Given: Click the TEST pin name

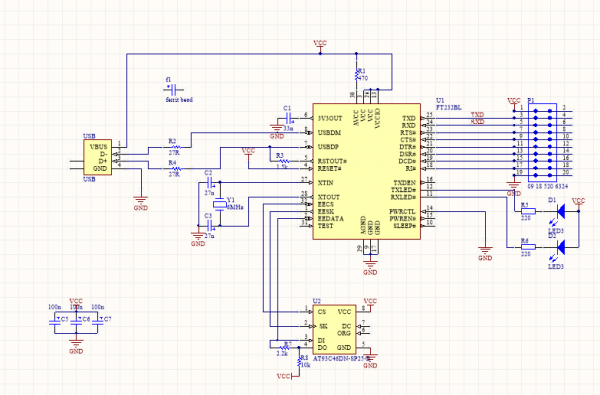Looking at the screenshot, I should [x=325, y=226].
